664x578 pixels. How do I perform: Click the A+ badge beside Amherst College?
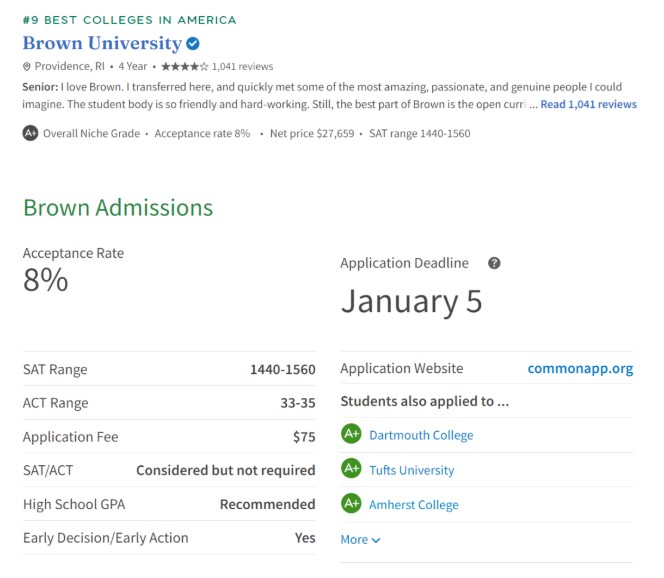coord(351,503)
